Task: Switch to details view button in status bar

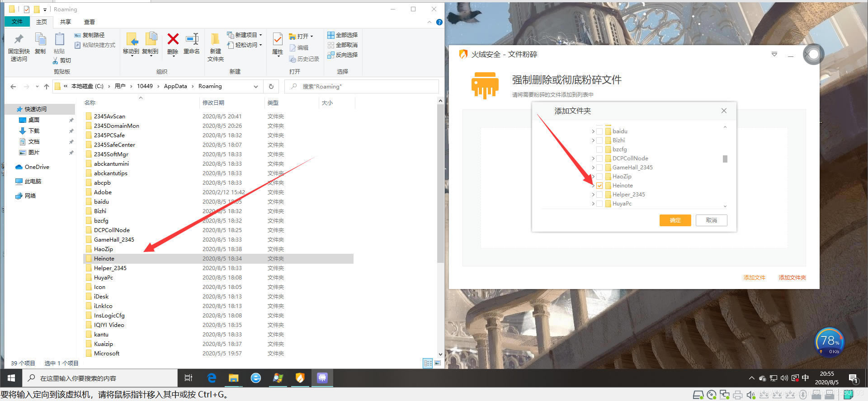Action: click(428, 363)
